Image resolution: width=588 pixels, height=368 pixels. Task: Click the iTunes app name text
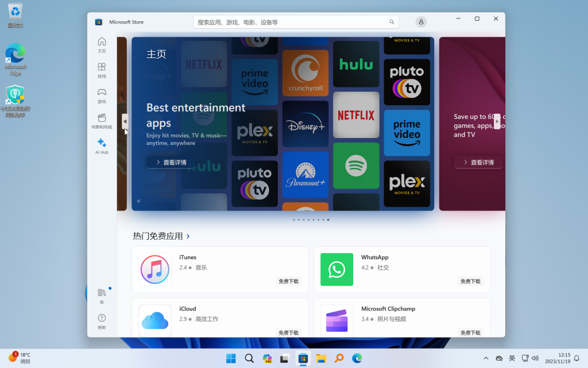click(x=188, y=257)
